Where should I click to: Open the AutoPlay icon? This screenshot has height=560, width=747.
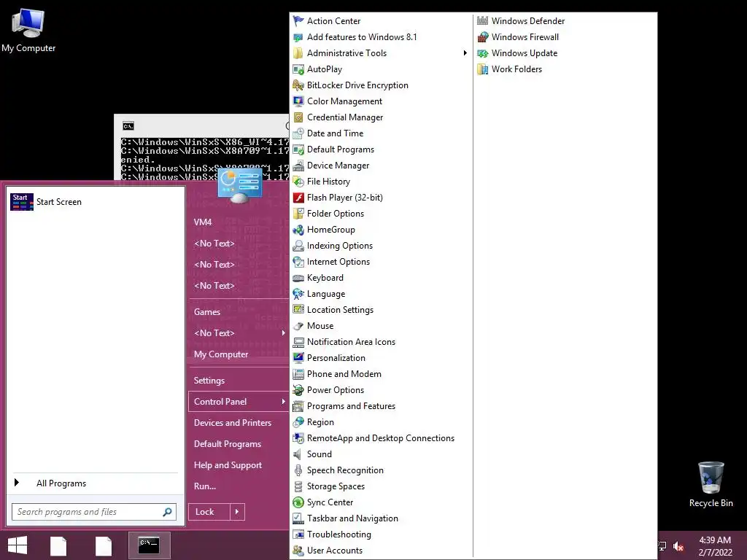(298, 69)
